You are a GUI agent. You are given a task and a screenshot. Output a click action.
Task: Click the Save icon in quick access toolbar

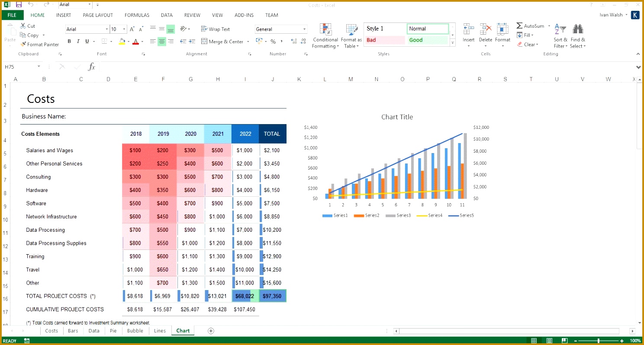(18, 4)
